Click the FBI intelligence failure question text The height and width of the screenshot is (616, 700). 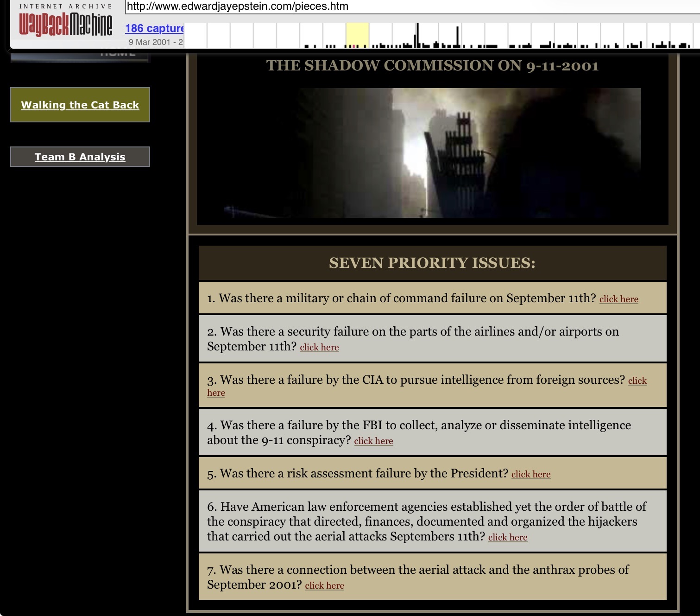click(419, 432)
